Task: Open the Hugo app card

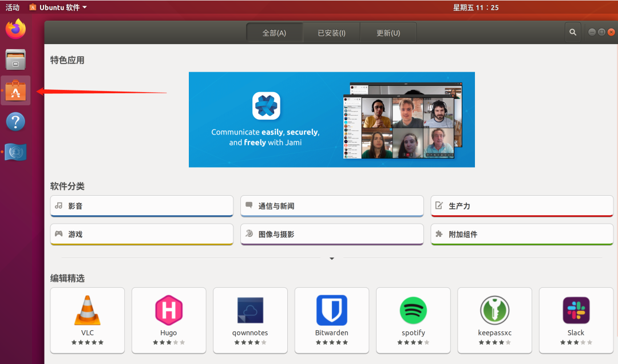Action: (169, 321)
